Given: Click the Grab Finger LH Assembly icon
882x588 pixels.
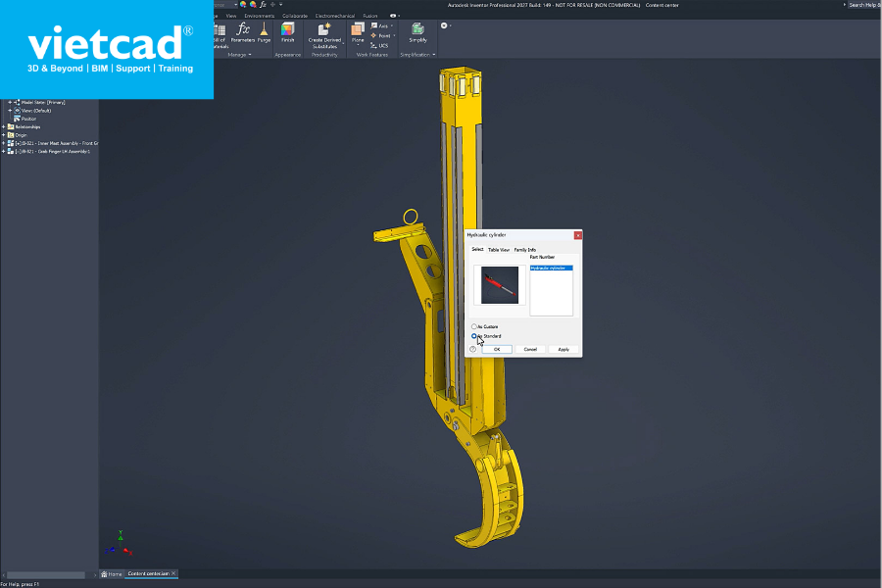Looking at the screenshot, I should [11, 151].
